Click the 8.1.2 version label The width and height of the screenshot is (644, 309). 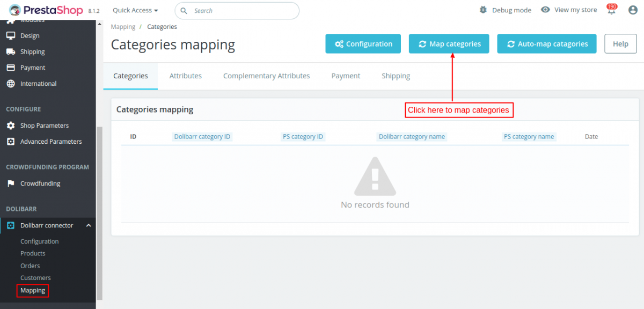click(94, 11)
